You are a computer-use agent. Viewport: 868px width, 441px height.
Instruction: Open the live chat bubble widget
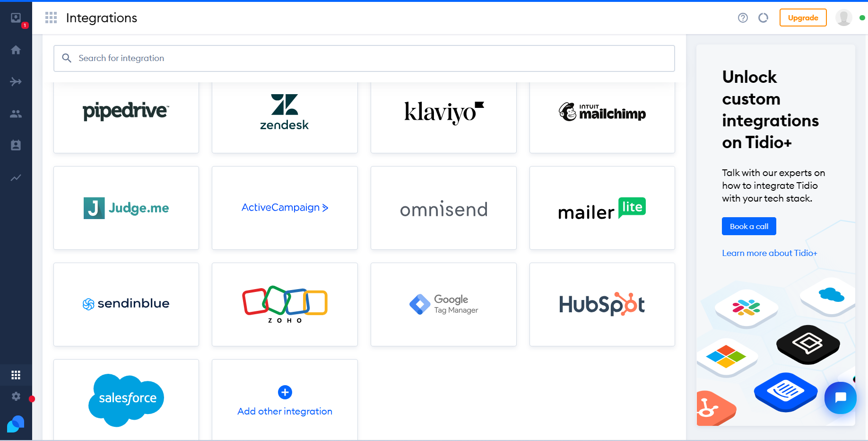pos(840,397)
